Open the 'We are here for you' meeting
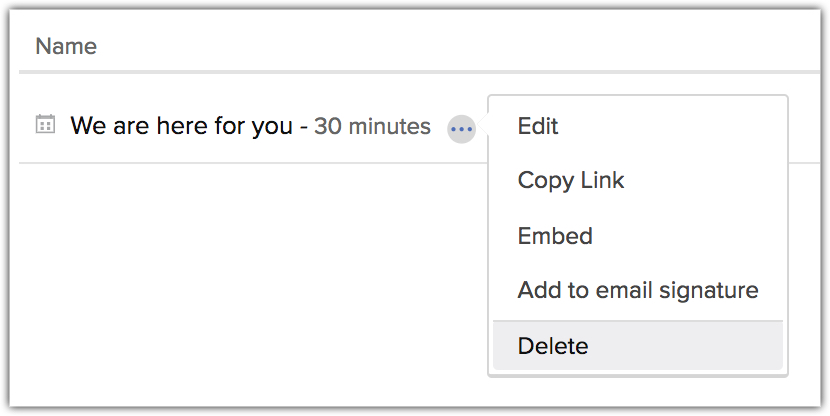 pyautogui.click(x=181, y=127)
